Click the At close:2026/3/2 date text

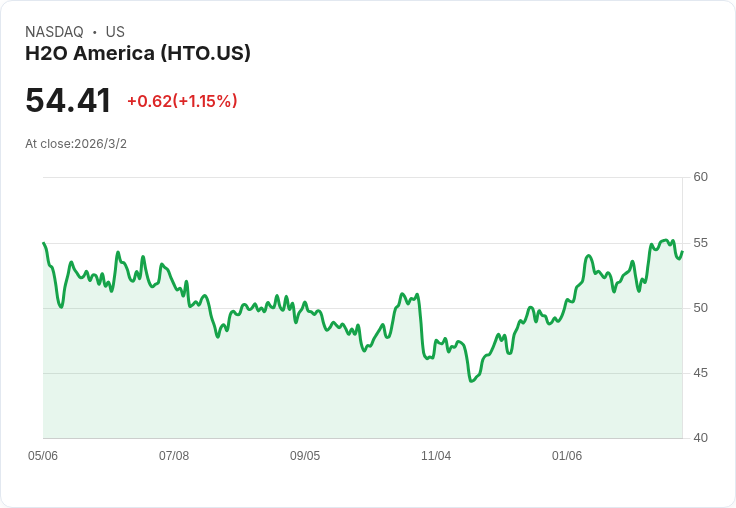coord(76,144)
